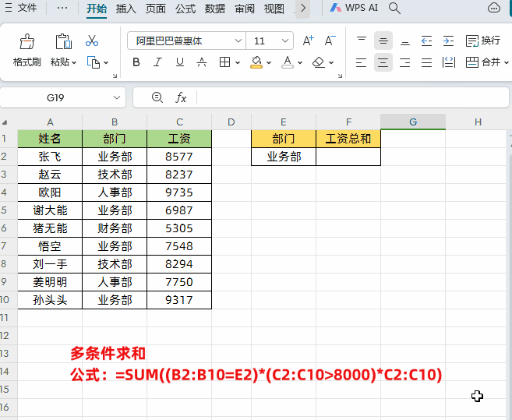Expand the Name Box dropdown
The height and width of the screenshot is (420, 512).
(117, 97)
